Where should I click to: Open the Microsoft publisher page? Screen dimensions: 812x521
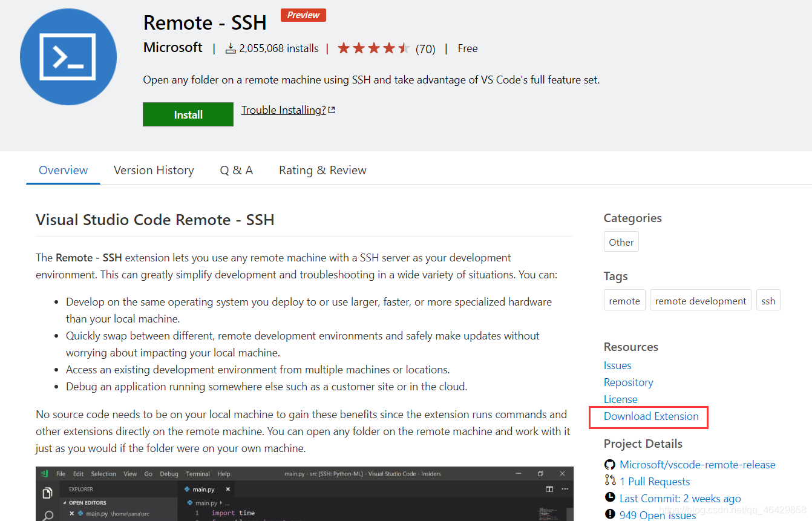[x=173, y=47]
